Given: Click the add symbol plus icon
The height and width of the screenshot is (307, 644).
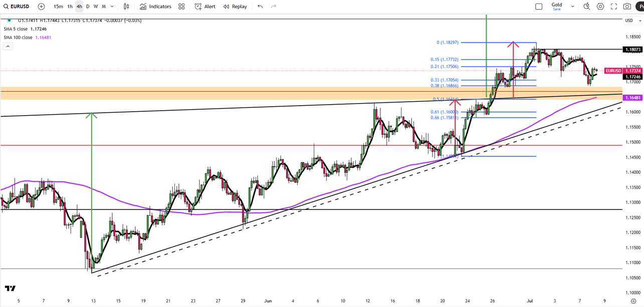Looking at the screenshot, I should [x=41, y=7].
